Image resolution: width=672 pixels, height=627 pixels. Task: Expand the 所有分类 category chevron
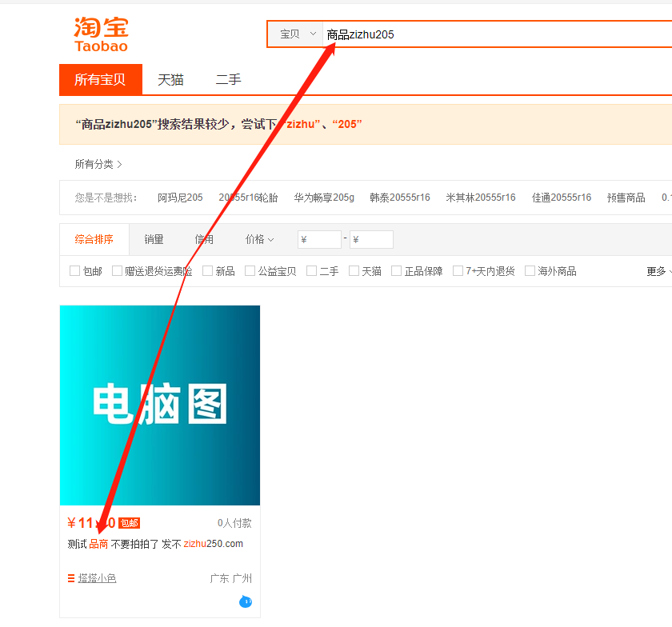click(119, 164)
